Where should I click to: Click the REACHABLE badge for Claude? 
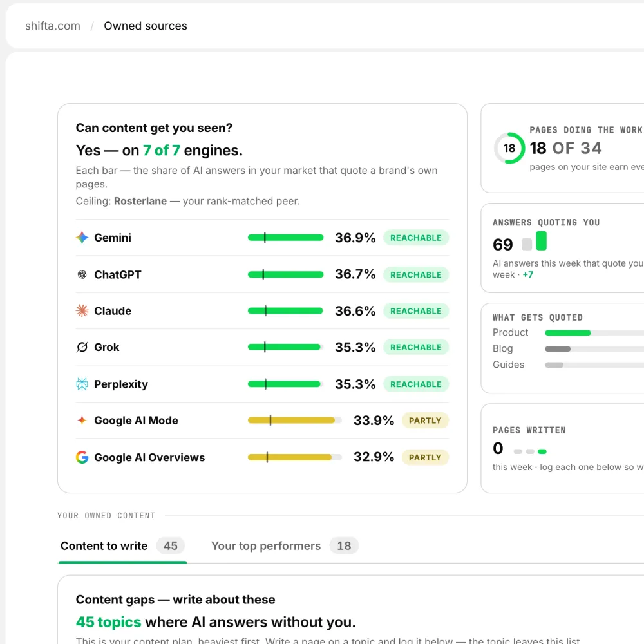click(x=416, y=311)
